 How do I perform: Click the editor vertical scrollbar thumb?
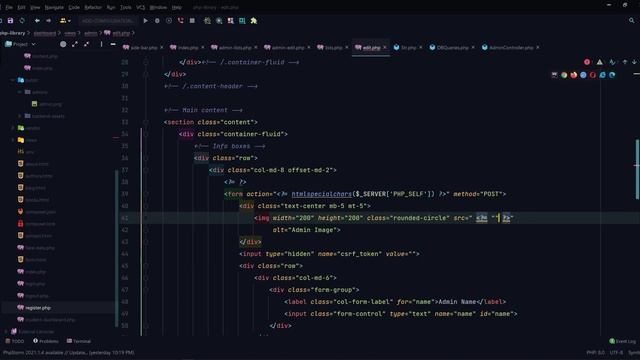(637, 169)
